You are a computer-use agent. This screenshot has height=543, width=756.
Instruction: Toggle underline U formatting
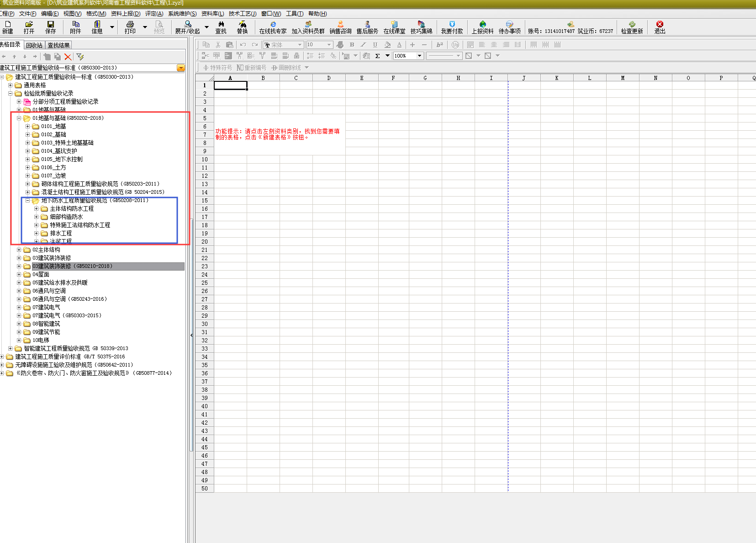[375, 45]
